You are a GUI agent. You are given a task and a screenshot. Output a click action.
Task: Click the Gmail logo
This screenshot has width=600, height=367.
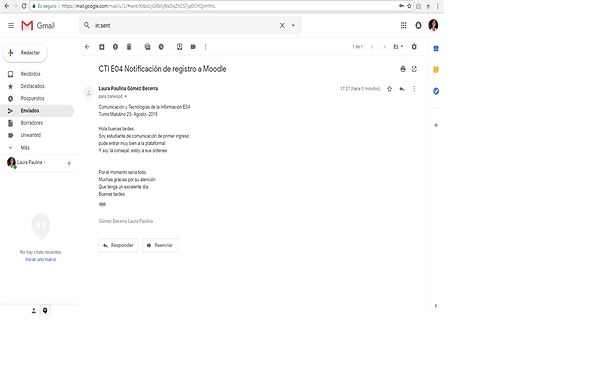point(38,26)
